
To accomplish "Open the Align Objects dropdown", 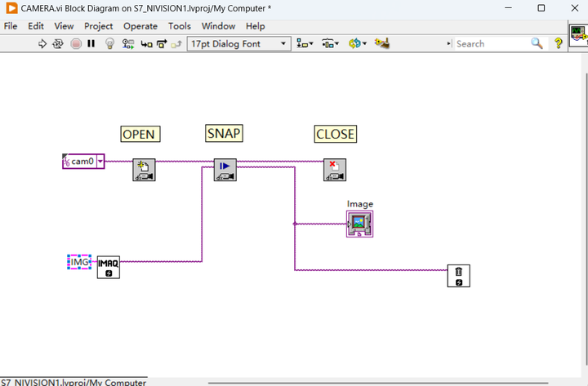I will 305,44.
